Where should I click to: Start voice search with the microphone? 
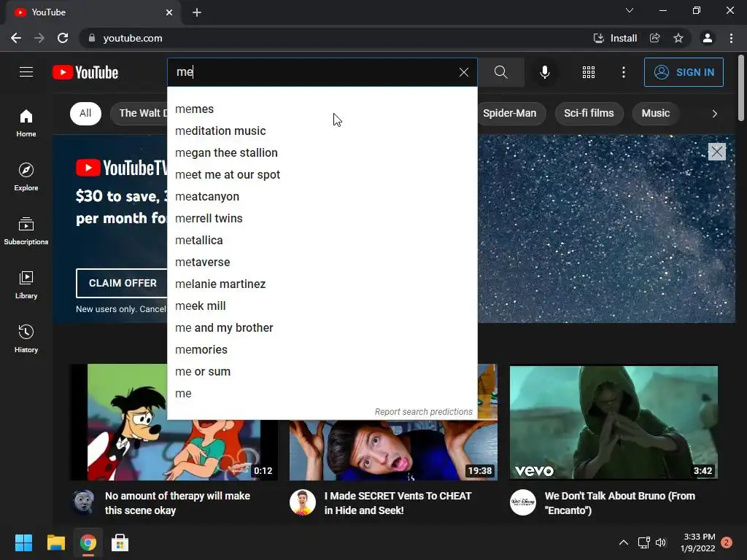coord(544,72)
